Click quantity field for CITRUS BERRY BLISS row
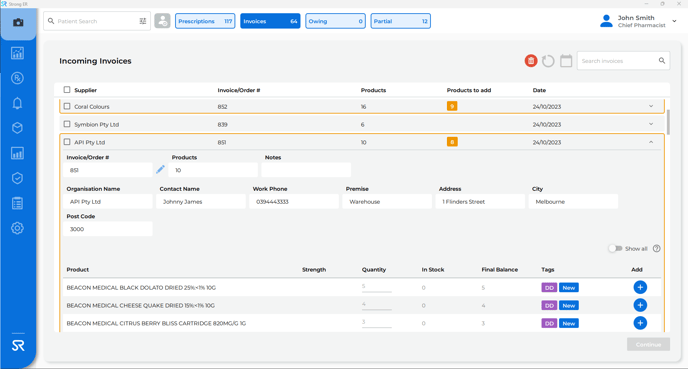Screen dimensions: 688x369 (376, 323)
